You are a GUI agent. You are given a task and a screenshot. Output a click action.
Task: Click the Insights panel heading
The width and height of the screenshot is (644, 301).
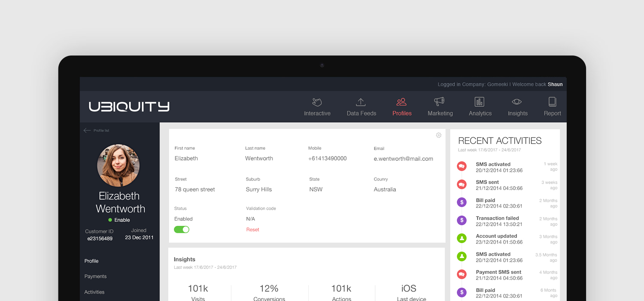pos(185,259)
